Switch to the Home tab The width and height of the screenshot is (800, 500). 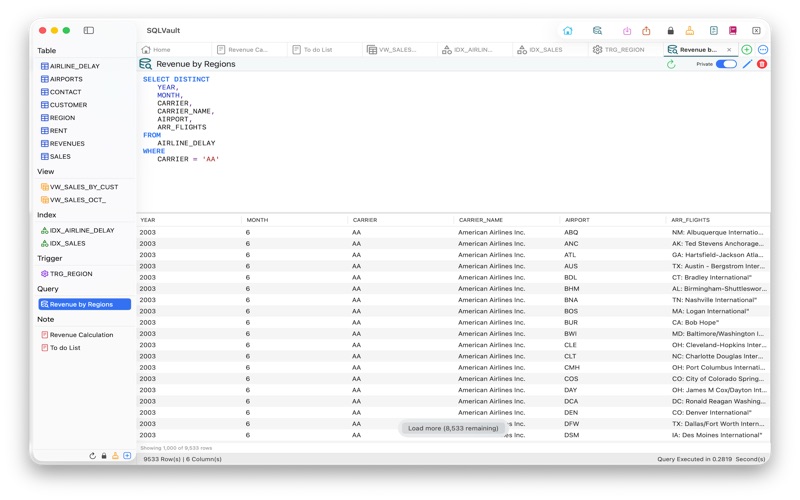click(x=174, y=49)
